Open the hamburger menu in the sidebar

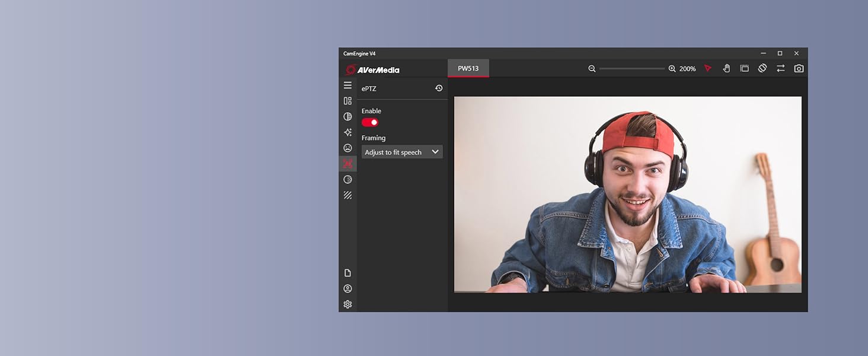pyautogui.click(x=347, y=85)
